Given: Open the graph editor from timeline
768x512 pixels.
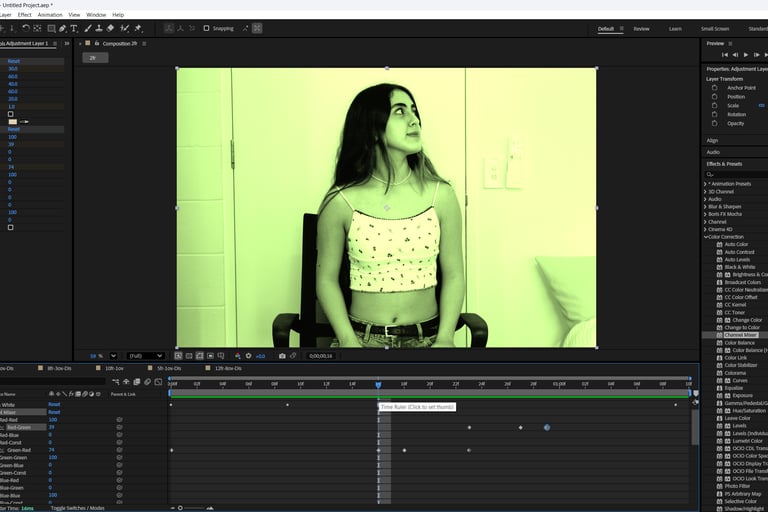Looking at the screenshot, I should pos(158,382).
